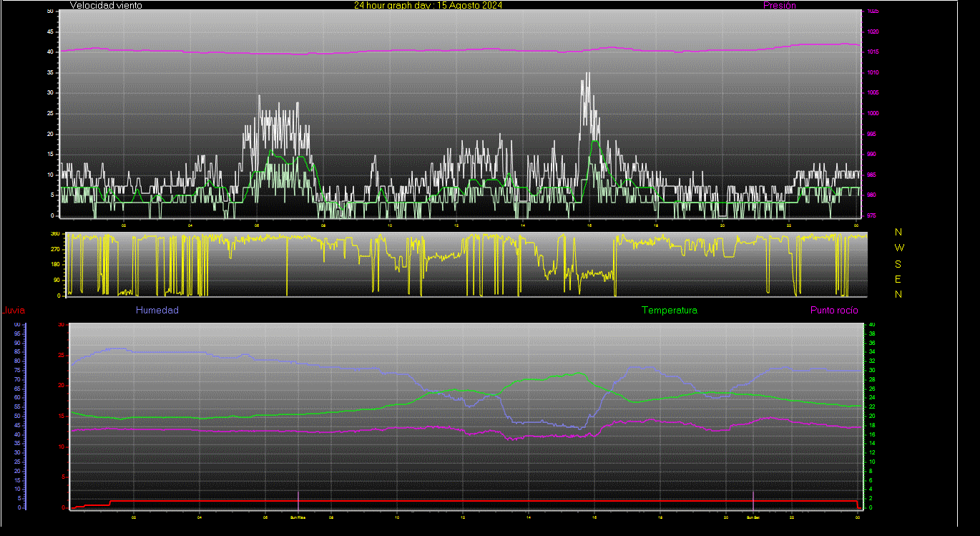
Task: Click the 'S' compass direction label
Action: coord(899,263)
